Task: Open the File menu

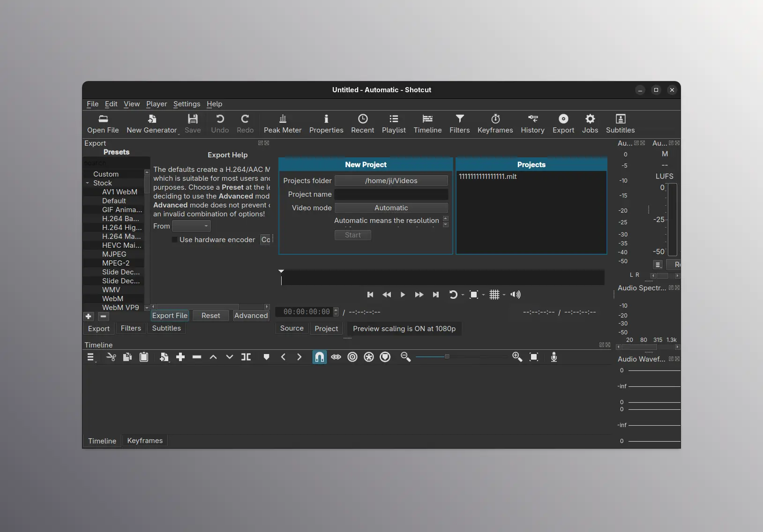Action: (93, 104)
